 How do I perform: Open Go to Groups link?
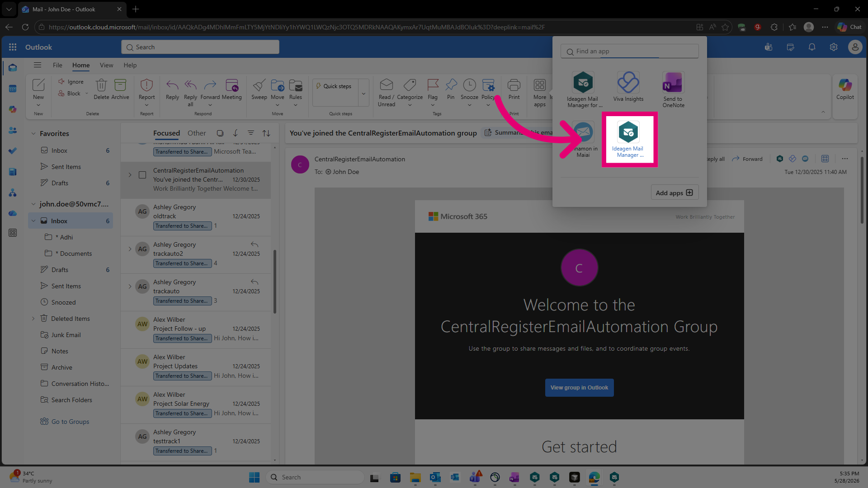pos(70,422)
